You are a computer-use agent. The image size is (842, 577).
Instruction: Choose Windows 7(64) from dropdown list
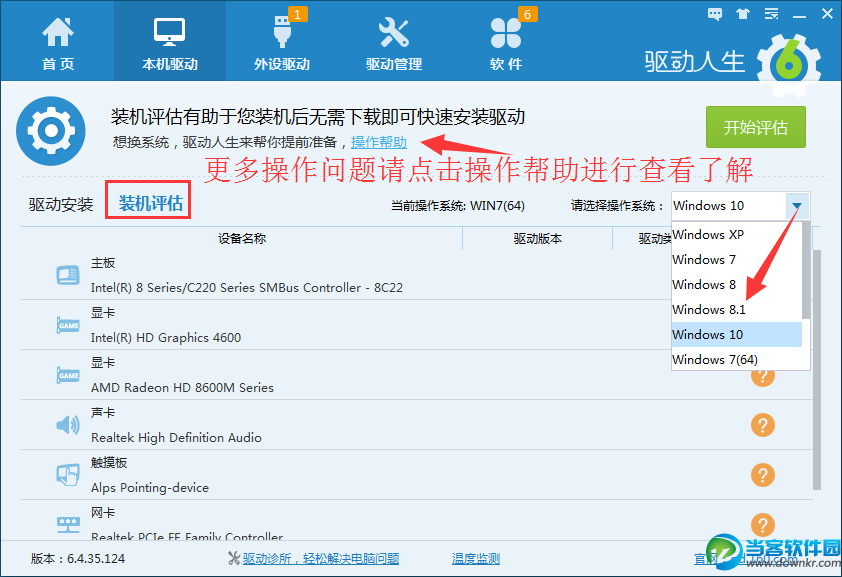coord(736,360)
